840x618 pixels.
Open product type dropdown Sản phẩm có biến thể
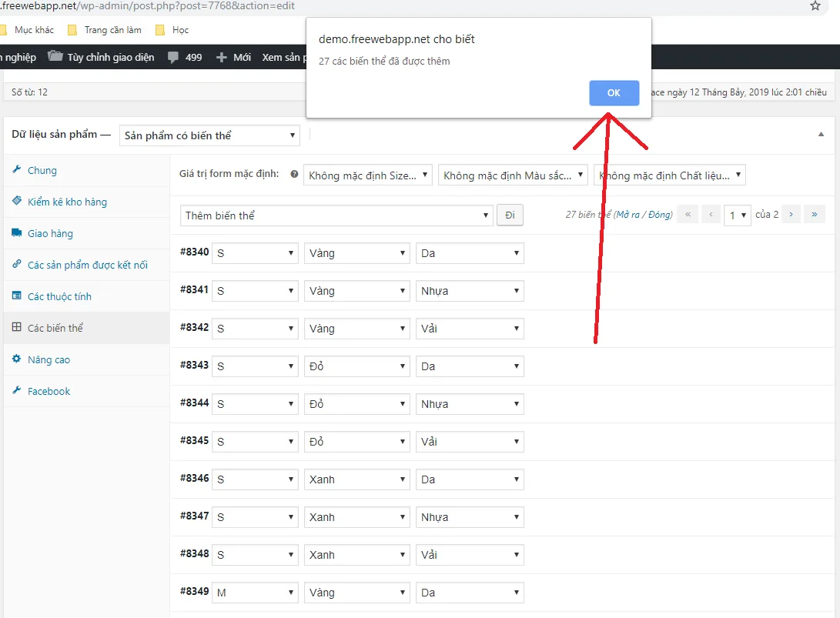coord(209,135)
